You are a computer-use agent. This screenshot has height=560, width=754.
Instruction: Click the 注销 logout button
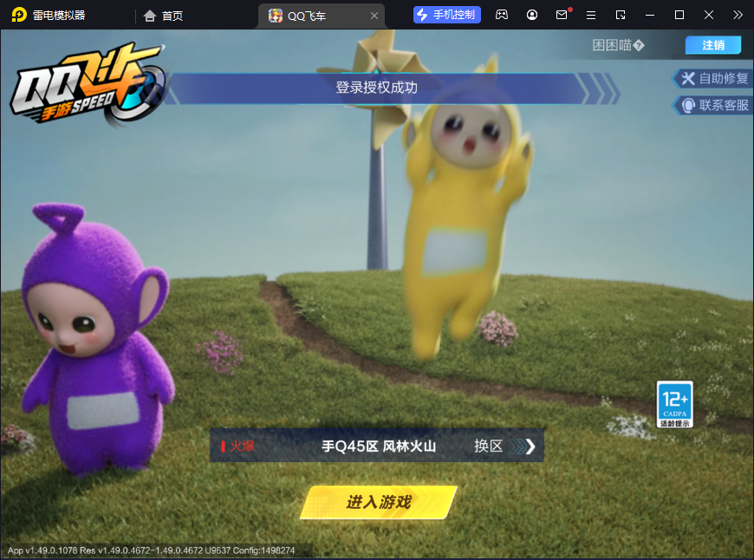coord(713,45)
